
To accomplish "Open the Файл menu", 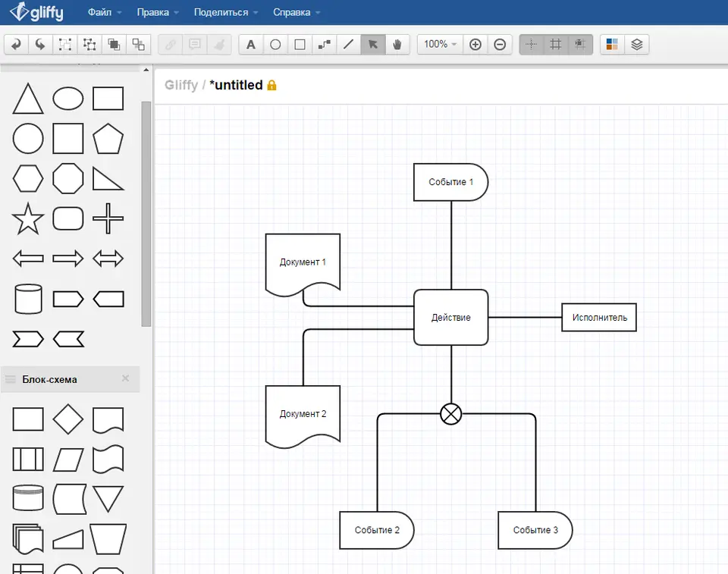I will pos(105,13).
